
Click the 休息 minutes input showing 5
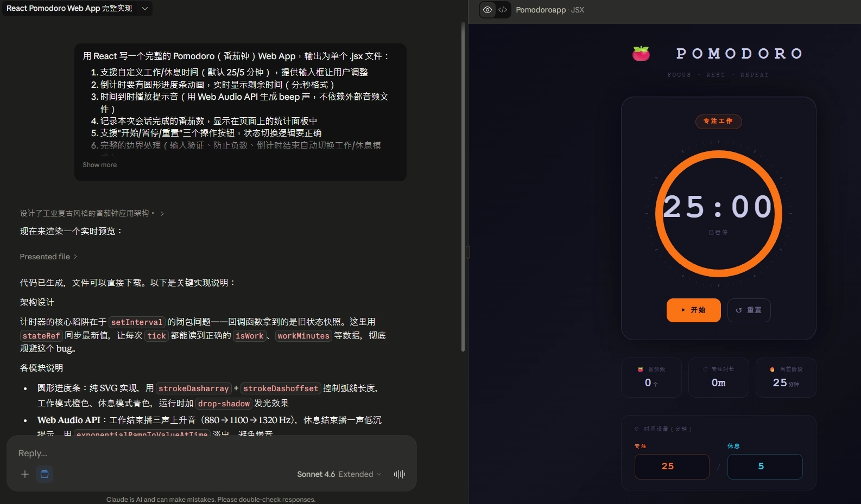coord(765,467)
